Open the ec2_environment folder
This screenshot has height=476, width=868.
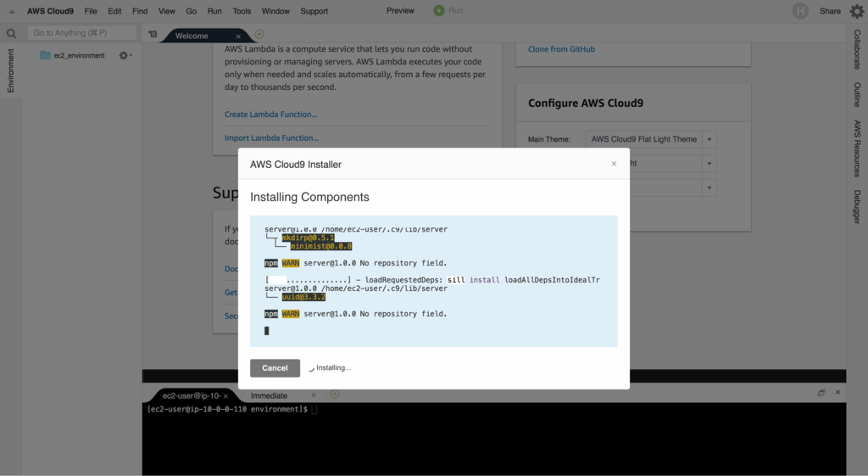tap(73, 55)
